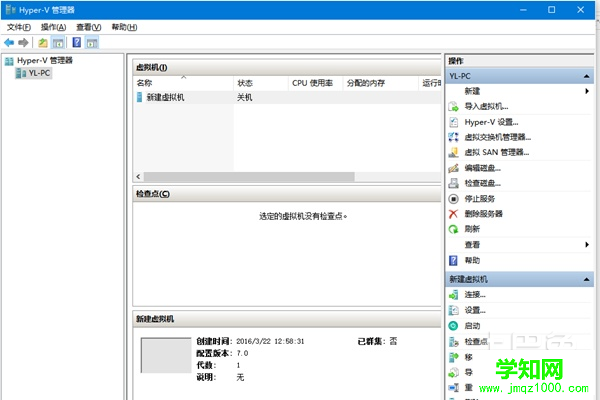
Task: Click the red X 删除服务器 icon
Action: click(x=453, y=214)
